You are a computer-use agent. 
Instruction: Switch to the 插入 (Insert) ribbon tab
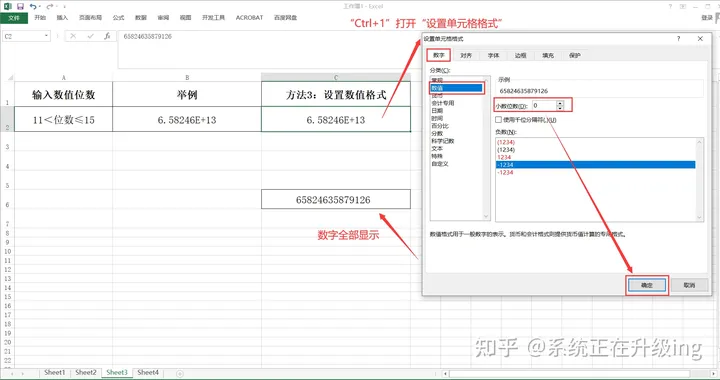tap(62, 17)
